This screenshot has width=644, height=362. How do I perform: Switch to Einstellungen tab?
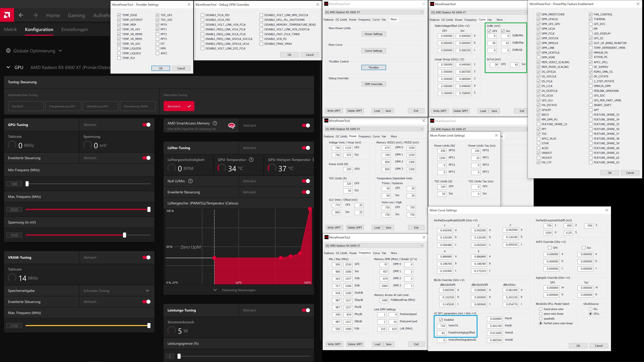[74, 29]
